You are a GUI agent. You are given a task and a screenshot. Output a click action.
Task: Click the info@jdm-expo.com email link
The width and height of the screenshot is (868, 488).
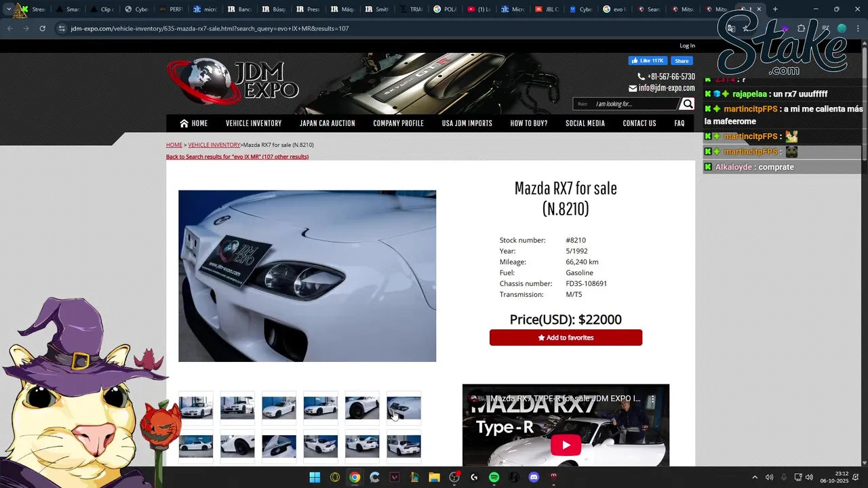point(667,88)
